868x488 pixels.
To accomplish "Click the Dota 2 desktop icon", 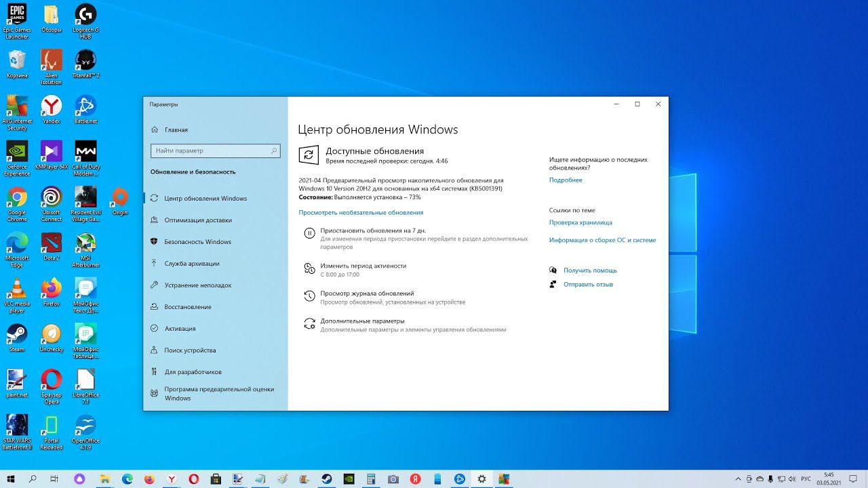I will point(52,246).
